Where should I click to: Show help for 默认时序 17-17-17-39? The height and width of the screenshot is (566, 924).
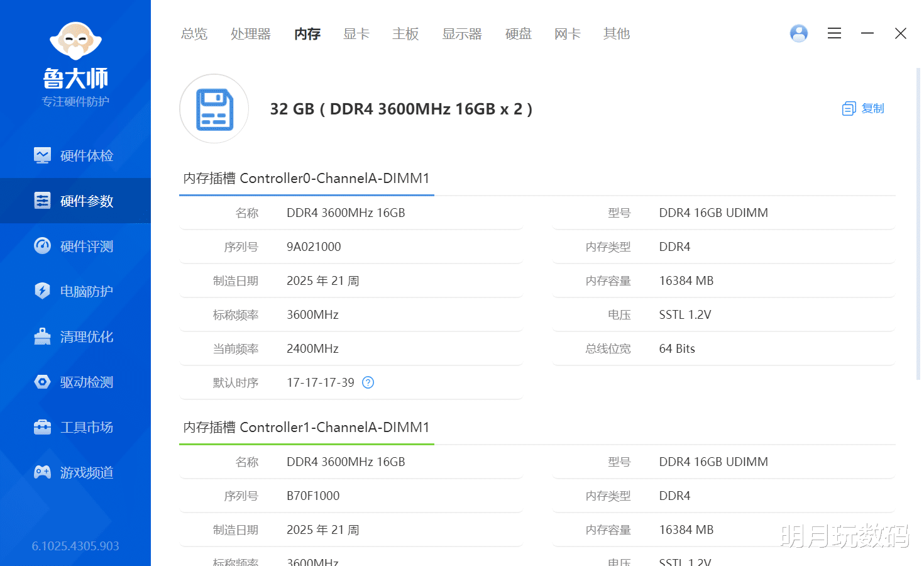pyautogui.click(x=368, y=382)
